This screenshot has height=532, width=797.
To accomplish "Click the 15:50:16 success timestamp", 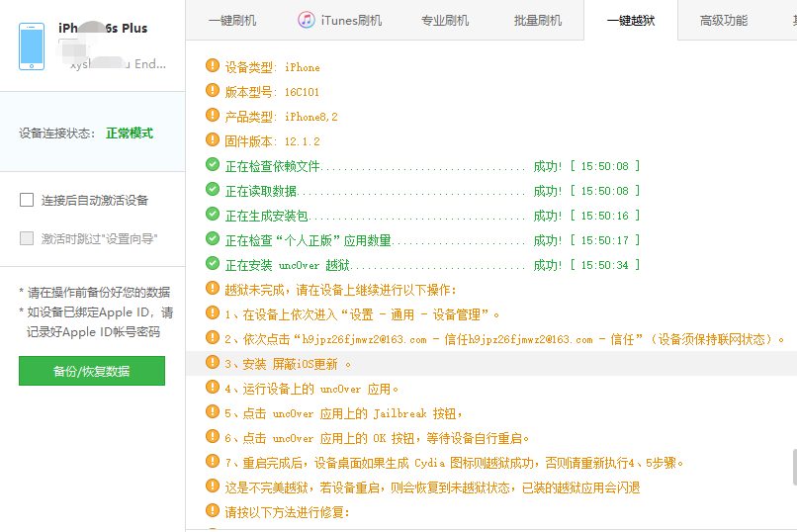I will [604, 216].
